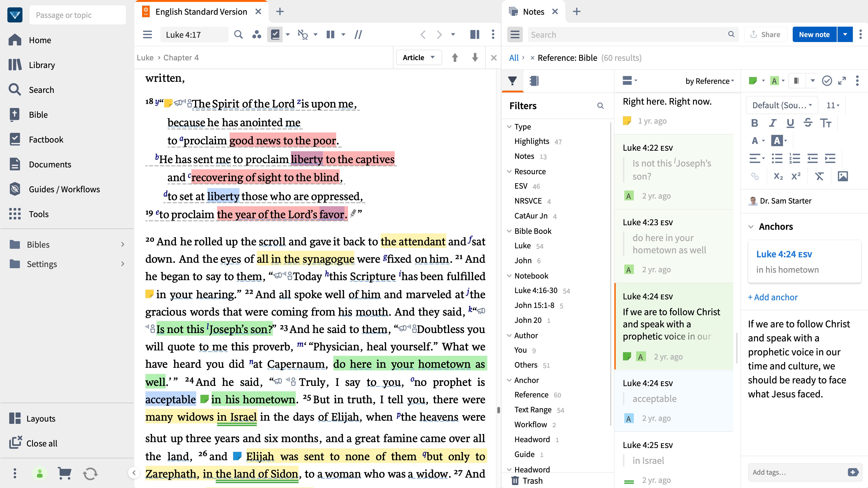Insert an image with the picture icon

pos(842,176)
